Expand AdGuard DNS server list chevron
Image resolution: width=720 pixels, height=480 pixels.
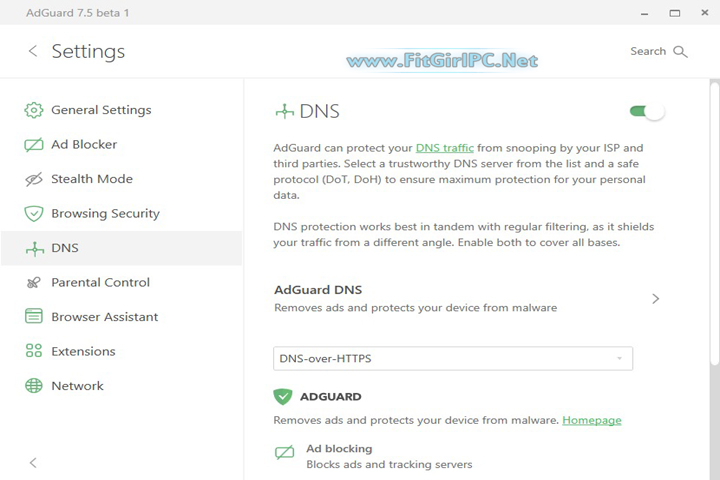click(x=656, y=298)
